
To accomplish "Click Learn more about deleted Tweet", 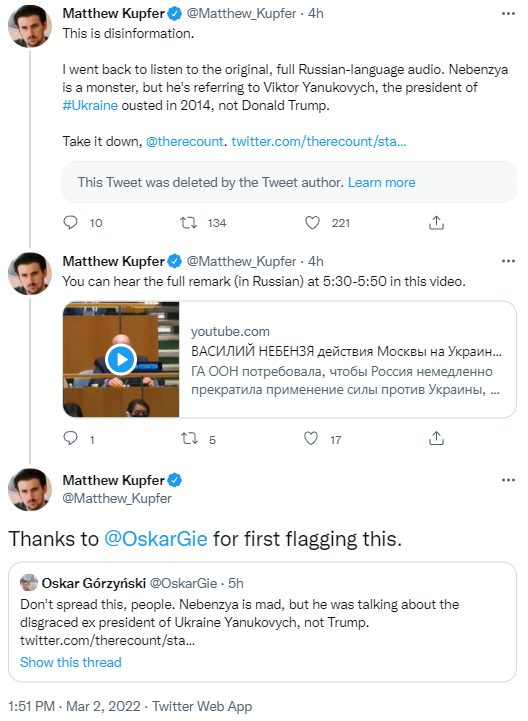I will click(x=382, y=183).
